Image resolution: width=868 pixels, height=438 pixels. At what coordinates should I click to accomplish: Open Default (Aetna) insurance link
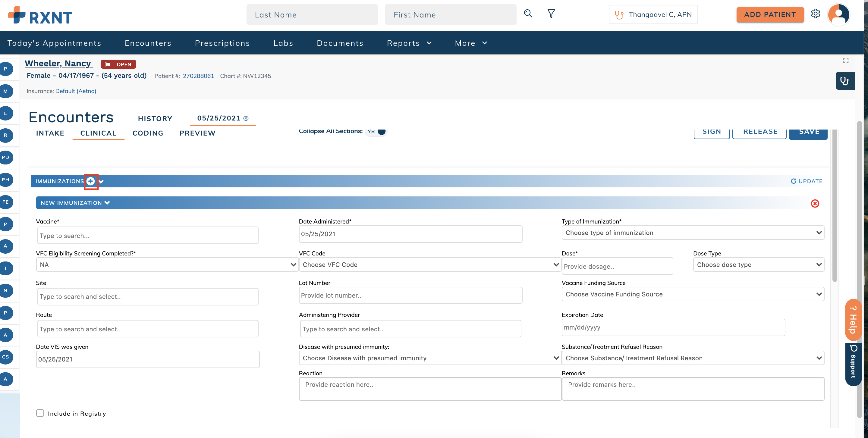(x=76, y=91)
